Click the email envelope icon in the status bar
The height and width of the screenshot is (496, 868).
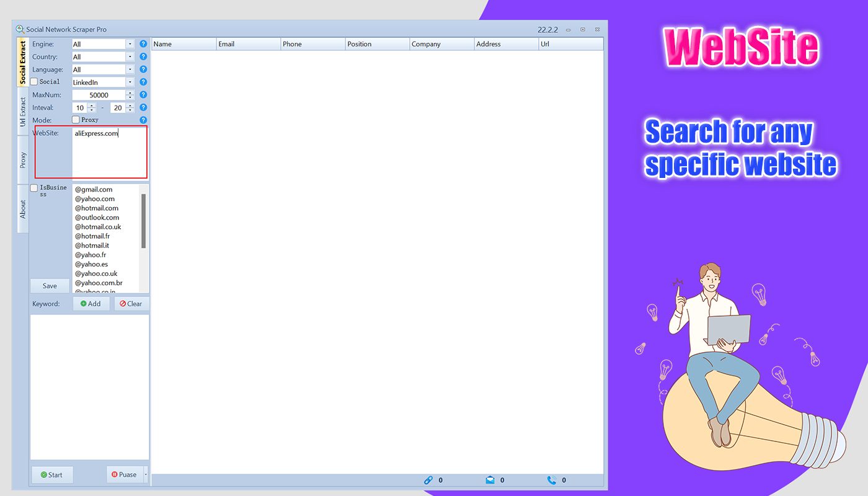[x=490, y=480]
